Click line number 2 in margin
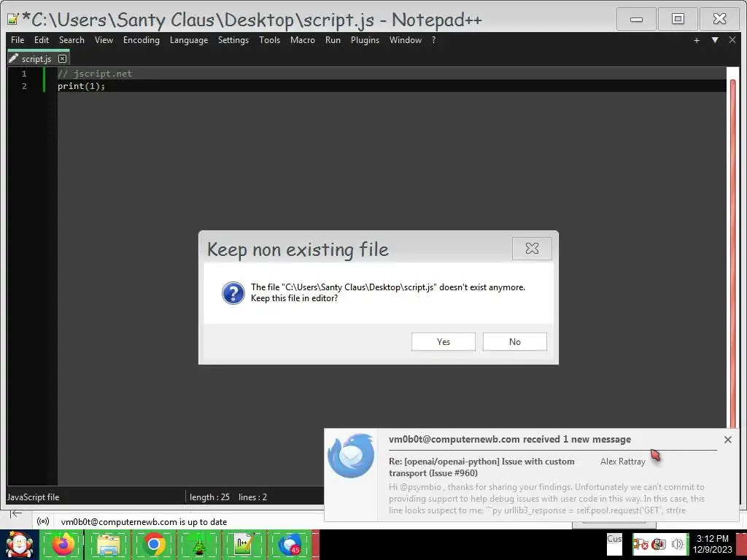The width and height of the screenshot is (747, 560). click(24, 86)
